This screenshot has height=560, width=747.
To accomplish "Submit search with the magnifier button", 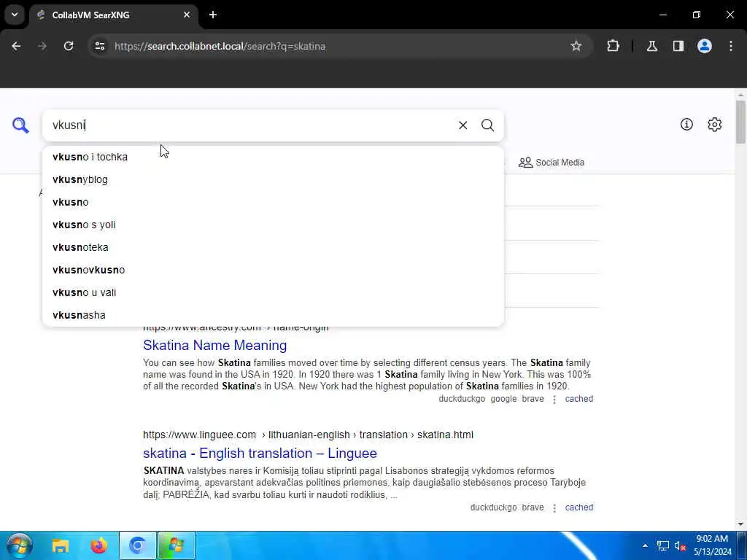I will (x=487, y=125).
